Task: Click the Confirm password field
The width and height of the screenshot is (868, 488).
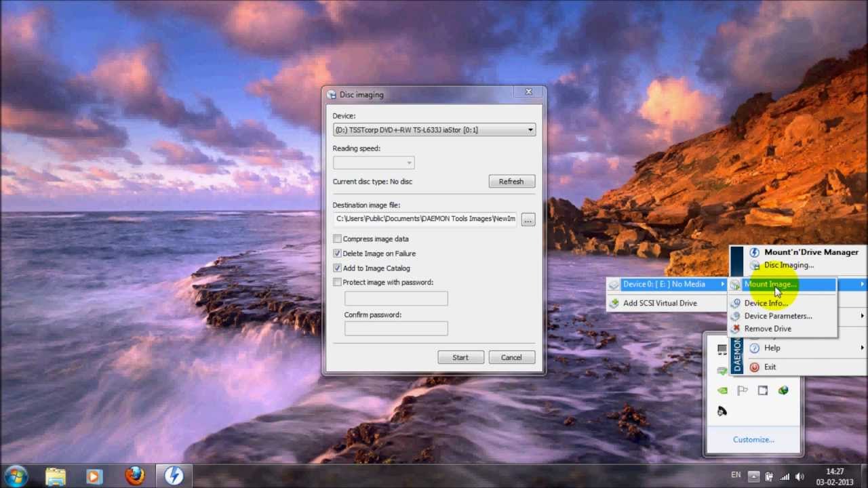Action: (x=396, y=329)
